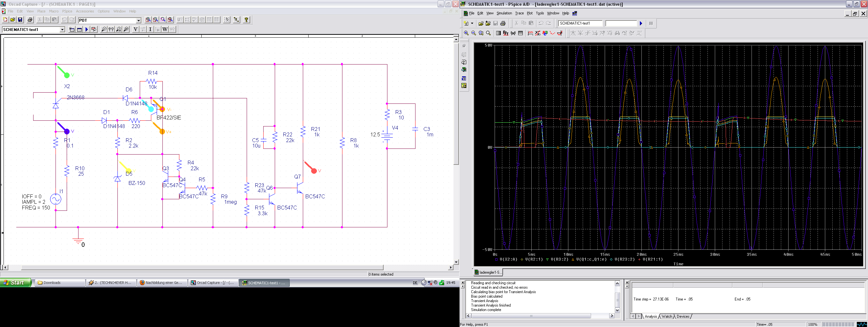
Task: View simulation results from Orcad toolbar
Action: click(x=94, y=29)
